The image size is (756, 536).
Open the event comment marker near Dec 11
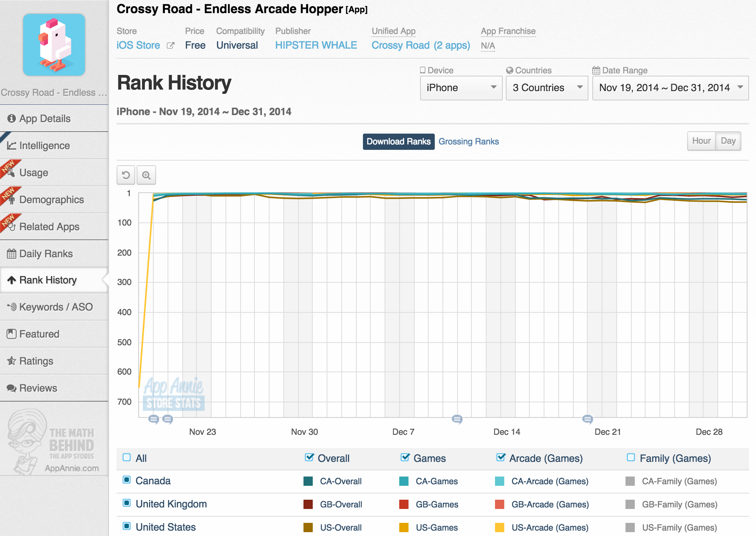point(457,419)
